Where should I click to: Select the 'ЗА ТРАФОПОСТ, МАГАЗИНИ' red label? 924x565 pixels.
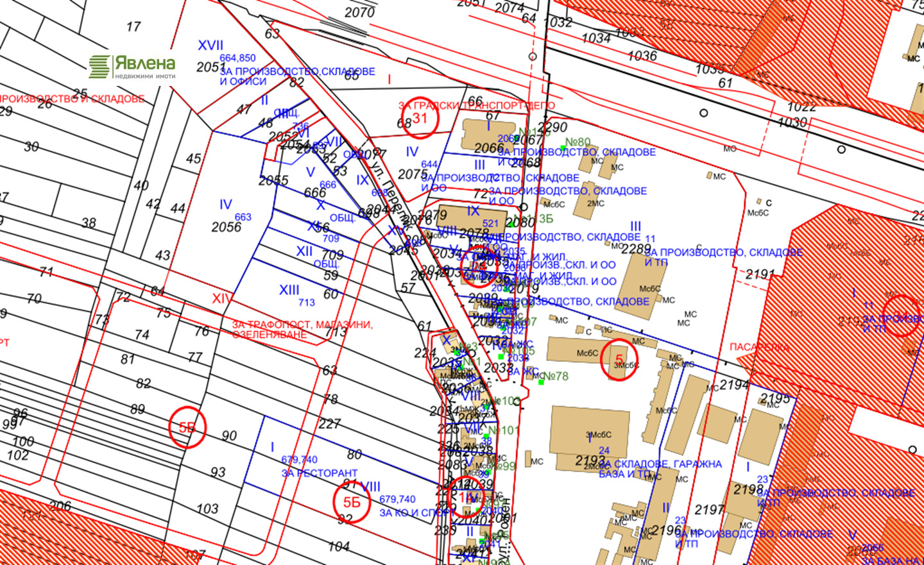pyautogui.click(x=302, y=325)
